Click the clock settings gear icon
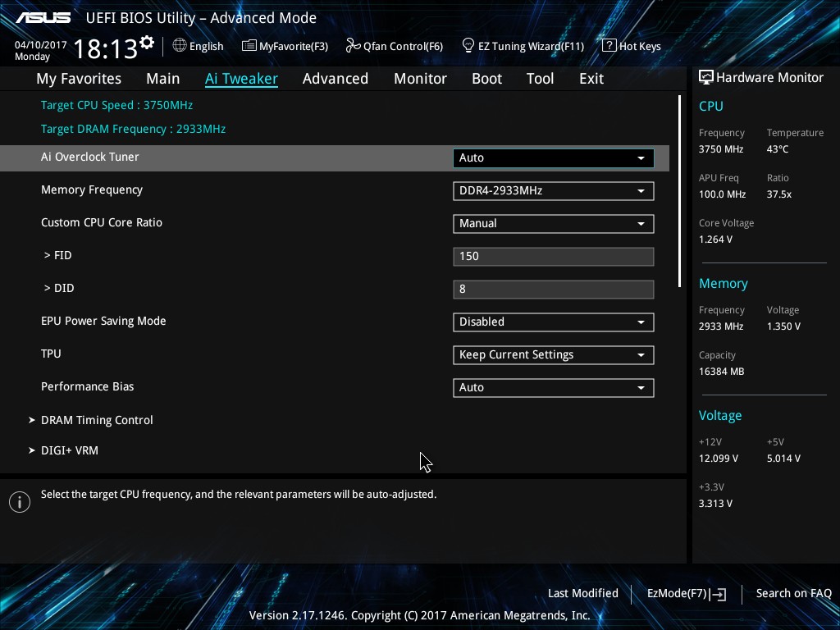The width and height of the screenshot is (840, 630). pos(147,43)
